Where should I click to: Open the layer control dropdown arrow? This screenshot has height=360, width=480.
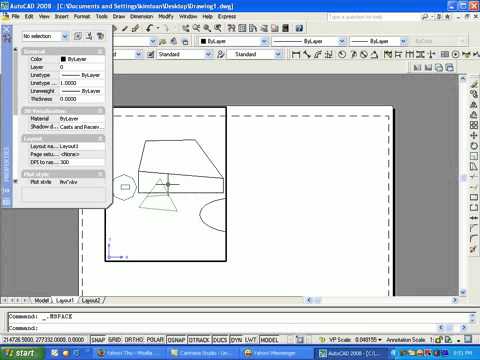coord(152,41)
